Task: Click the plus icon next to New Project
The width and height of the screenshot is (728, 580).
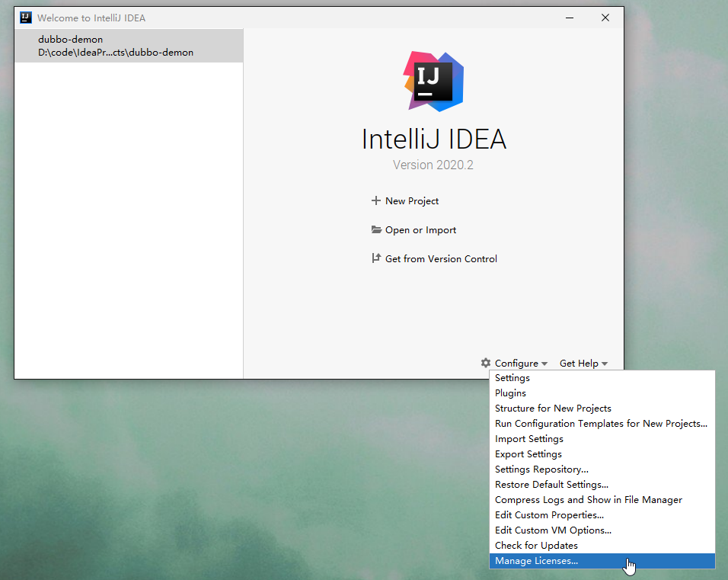Action: pos(375,200)
